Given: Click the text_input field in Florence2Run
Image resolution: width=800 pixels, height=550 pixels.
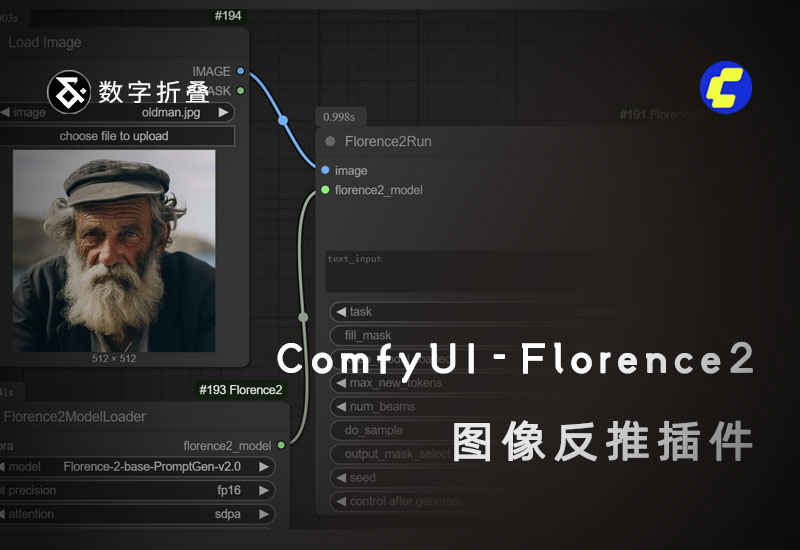Looking at the screenshot, I should pyautogui.click(x=450, y=270).
